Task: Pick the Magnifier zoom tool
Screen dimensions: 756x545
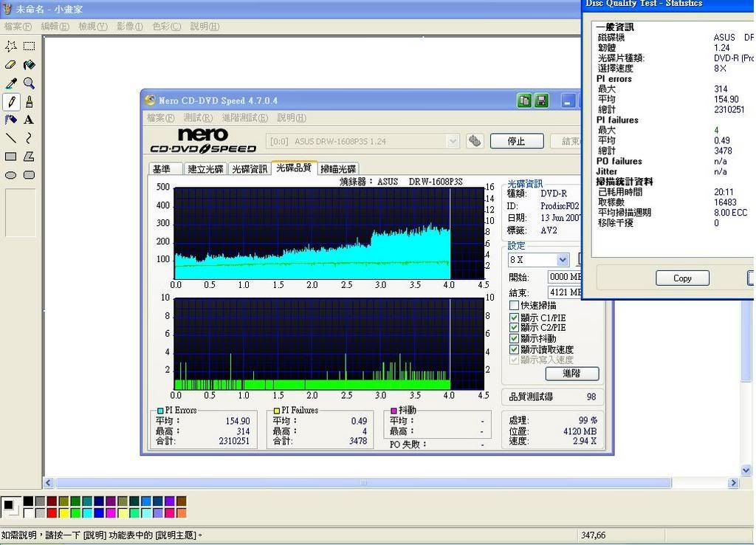Action: (x=29, y=83)
